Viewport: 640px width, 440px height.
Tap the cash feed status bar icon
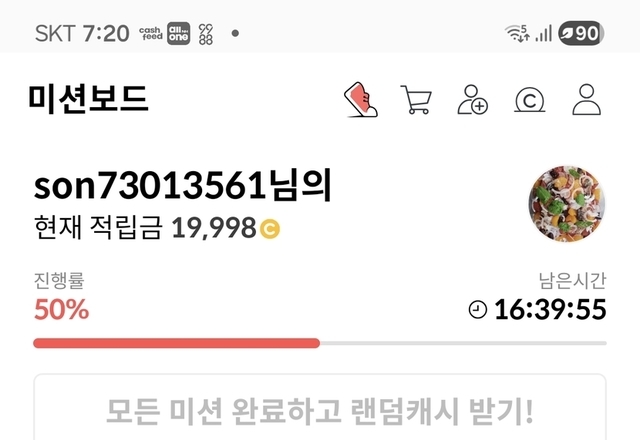coord(151,33)
